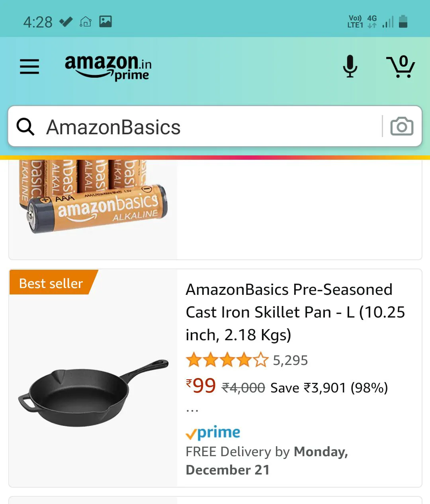Viewport: 430px width, 504px height.
Task: Tap the search magnifier icon
Action: 25,127
